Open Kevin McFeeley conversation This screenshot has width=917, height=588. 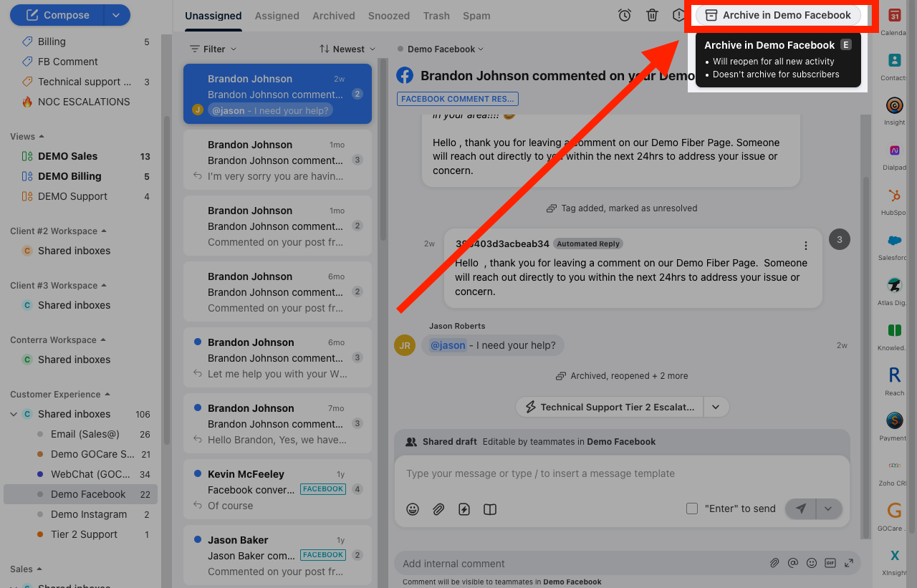point(277,490)
